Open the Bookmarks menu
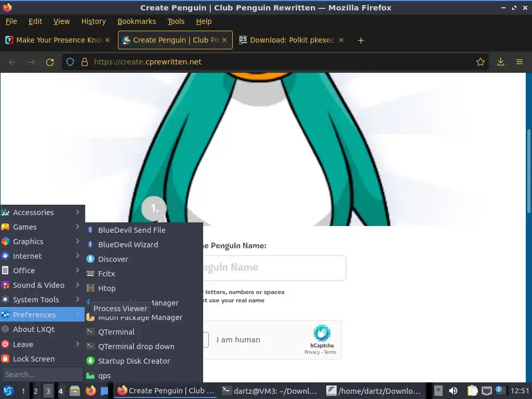The width and height of the screenshot is (532, 399). point(137,21)
